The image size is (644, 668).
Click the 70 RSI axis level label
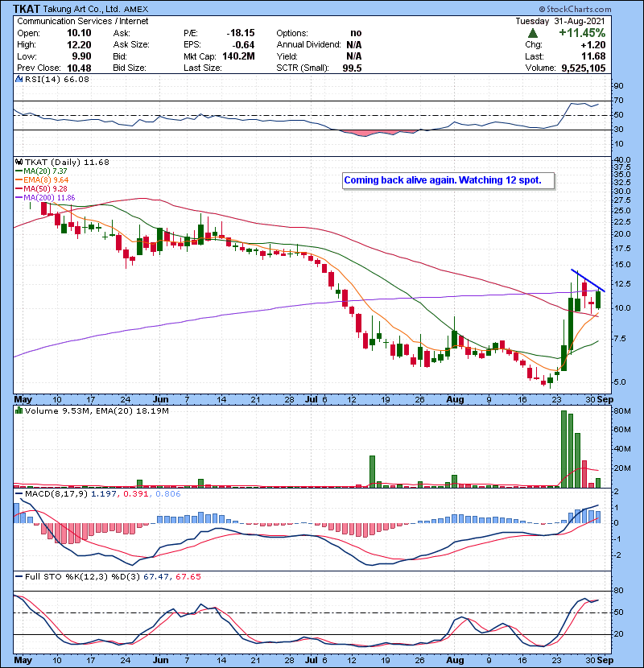point(619,101)
